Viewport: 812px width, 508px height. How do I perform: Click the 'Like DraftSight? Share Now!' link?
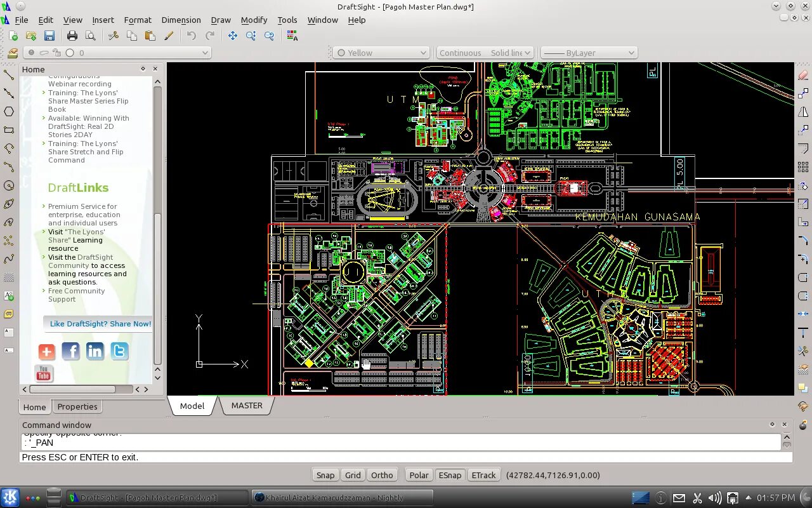100,324
